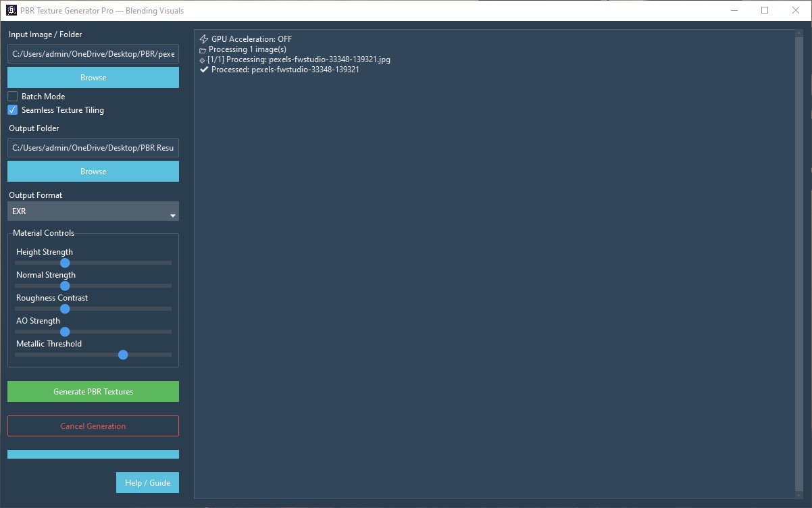Uncheck Seamless Texture Tiling
The width and height of the screenshot is (812, 508).
(12, 110)
